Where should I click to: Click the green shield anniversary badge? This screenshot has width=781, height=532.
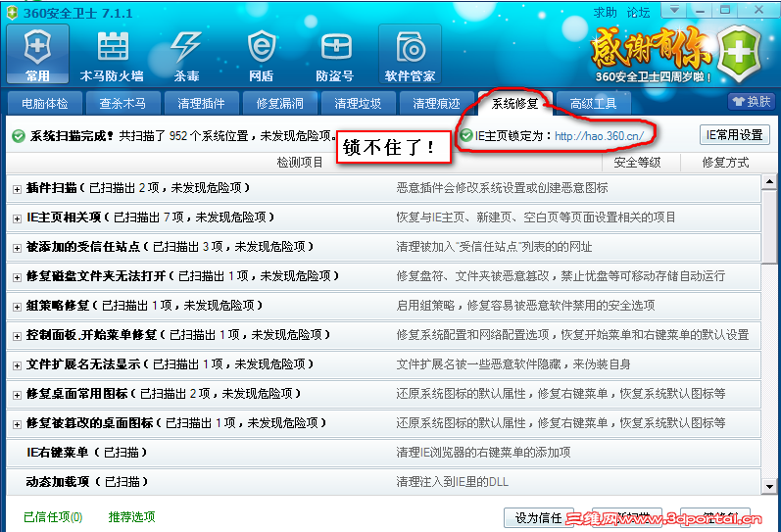(739, 52)
